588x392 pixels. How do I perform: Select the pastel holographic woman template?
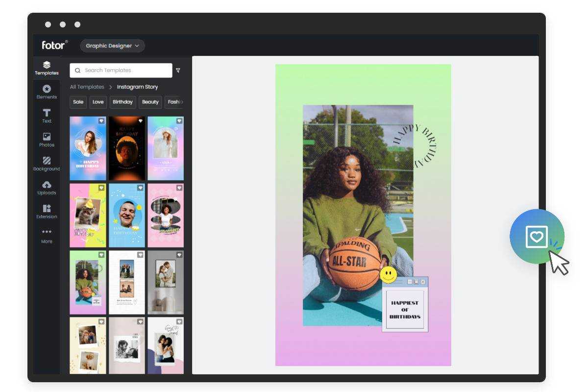[x=166, y=148]
